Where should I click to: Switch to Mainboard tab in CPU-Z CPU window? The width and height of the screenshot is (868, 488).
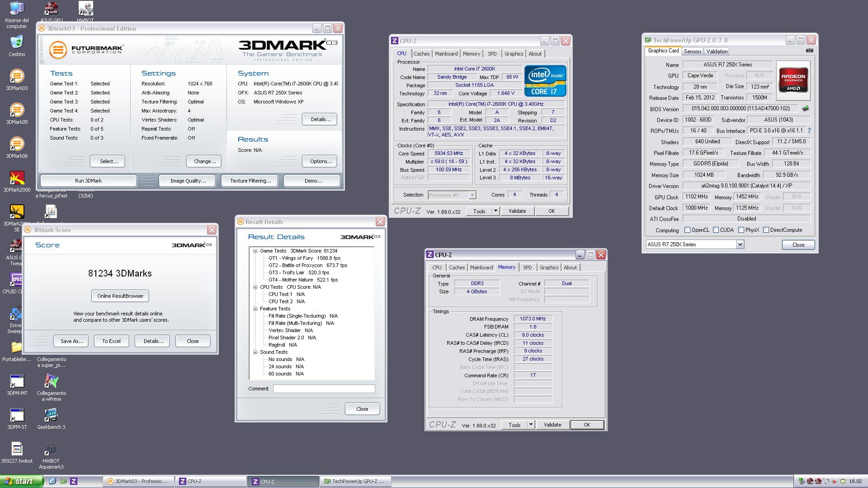[446, 54]
